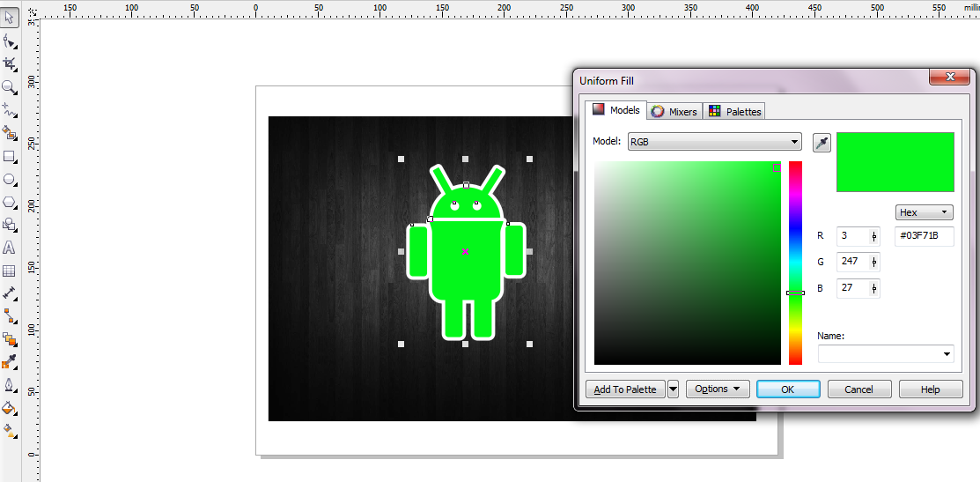The image size is (980, 482).
Task: Select the Table tool
Action: 10,271
